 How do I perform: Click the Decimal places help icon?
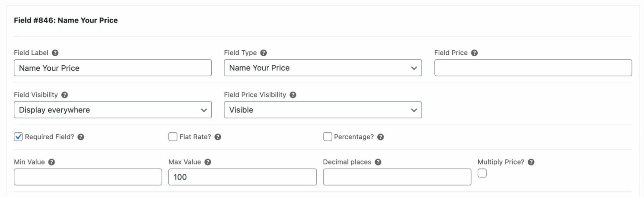pos(378,162)
